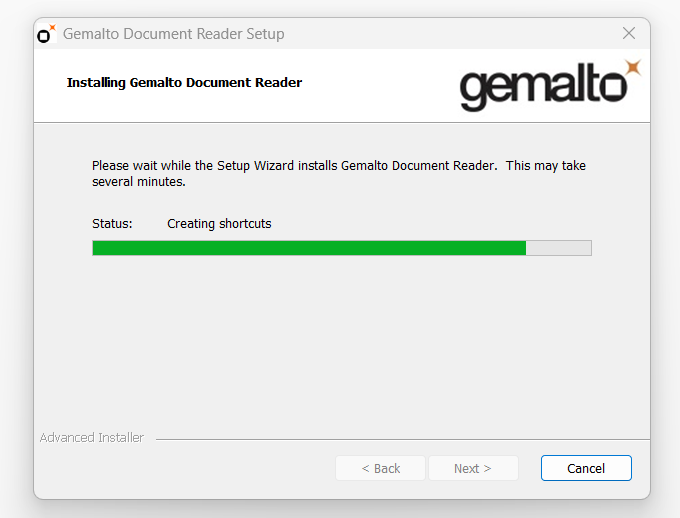This screenshot has height=518, width=680.
Task: Click the 'Gemalto Document Reader Setup' window title
Action: point(173,33)
